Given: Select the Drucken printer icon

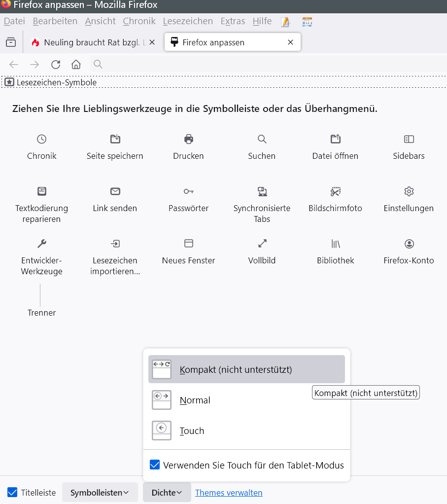Looking at the screenshot, I should (x=188, y=139).
